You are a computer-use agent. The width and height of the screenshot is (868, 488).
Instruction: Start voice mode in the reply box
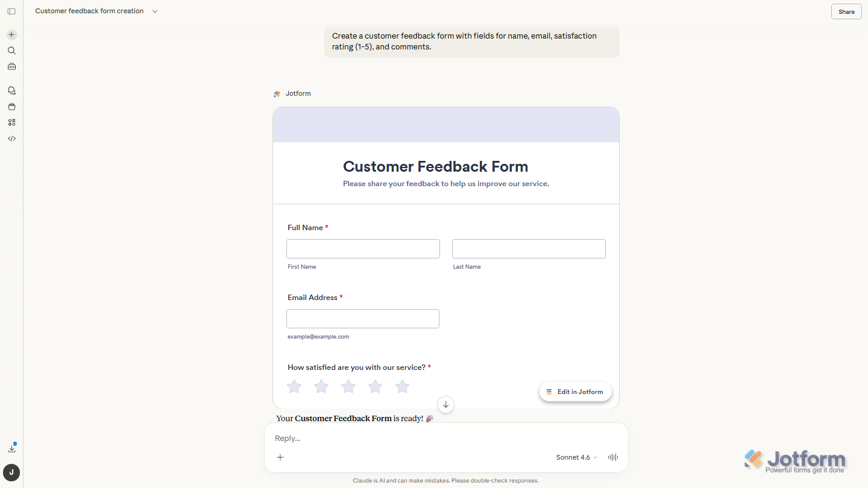coord(612,457)
